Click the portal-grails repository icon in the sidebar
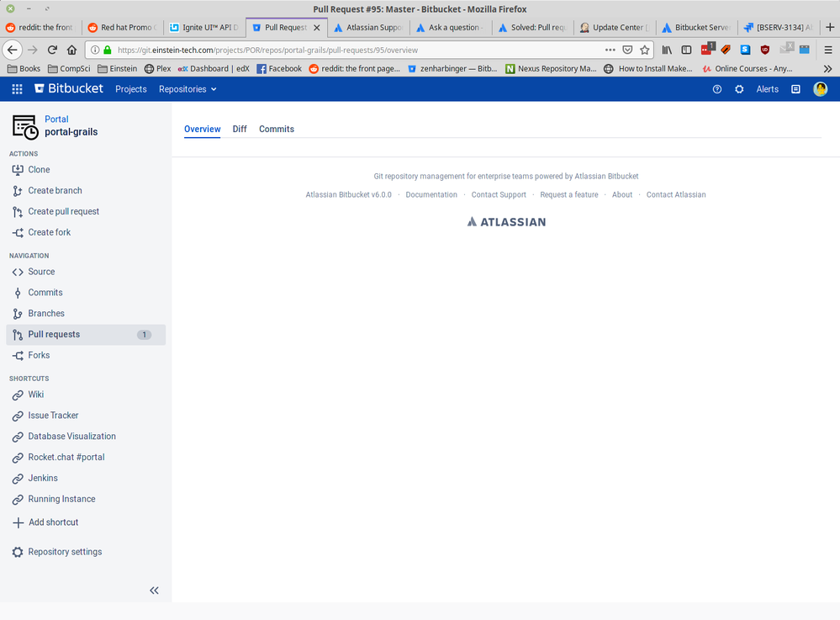 click(25, 127)
